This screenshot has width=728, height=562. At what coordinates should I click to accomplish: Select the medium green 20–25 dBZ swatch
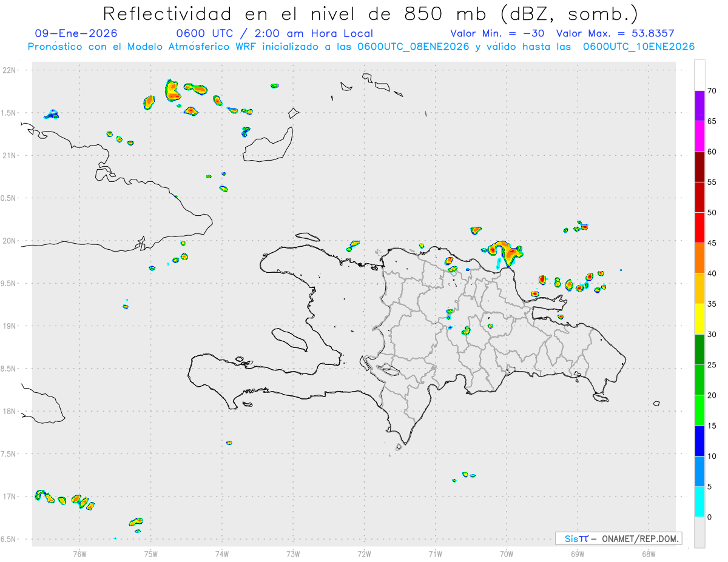point(699,380)
